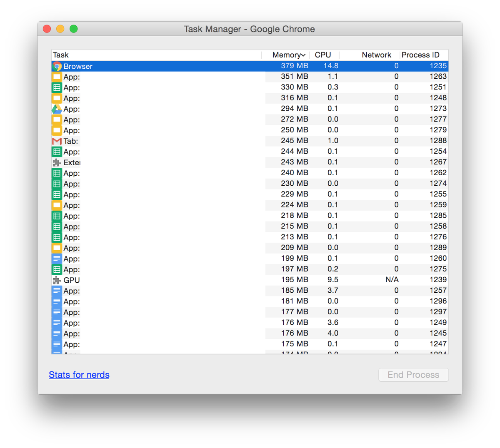Viewport: 500px width, 448px height.
Task: Select the 316 MB memory value
Action: tap(295, 98)
